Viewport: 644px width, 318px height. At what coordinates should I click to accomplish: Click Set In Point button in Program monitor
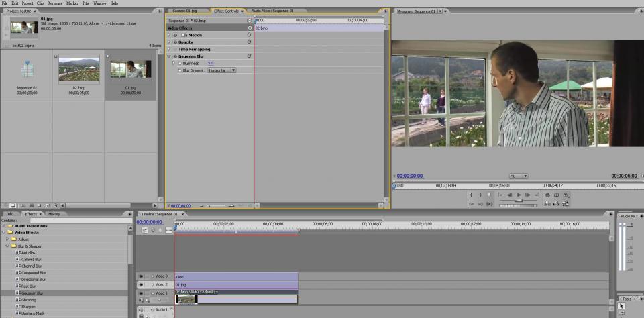471,195
